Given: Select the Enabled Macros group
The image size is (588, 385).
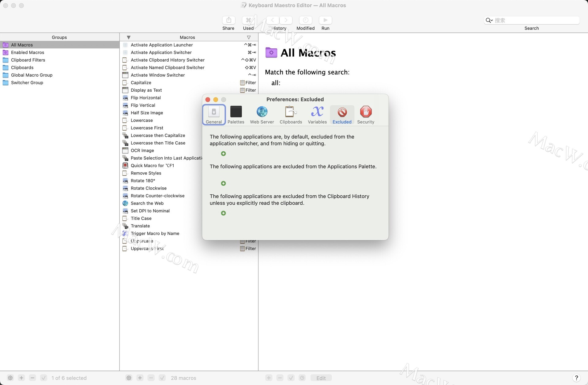Looking at the screenshot, I should coord(60,52).
